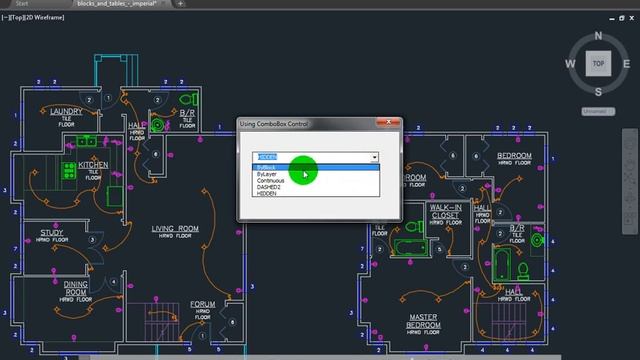Viewport: 640px width, 360px height.
Task: Click the E compass letter on ViewCube
Action: (x=626, y=64)
